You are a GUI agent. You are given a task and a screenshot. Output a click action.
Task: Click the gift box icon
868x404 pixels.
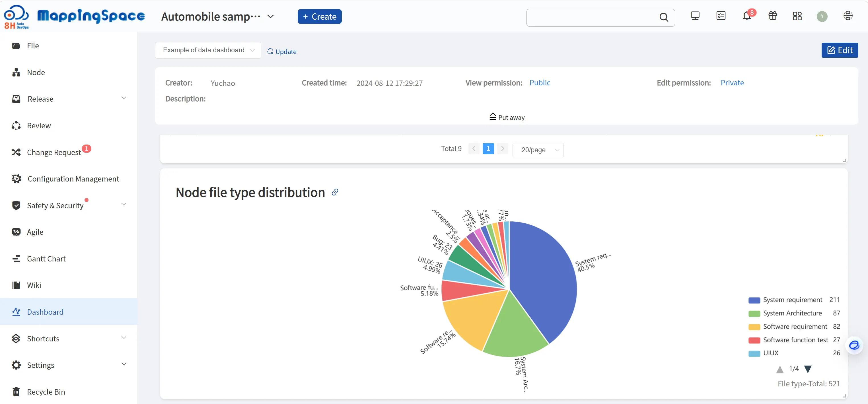click(773, 16)
